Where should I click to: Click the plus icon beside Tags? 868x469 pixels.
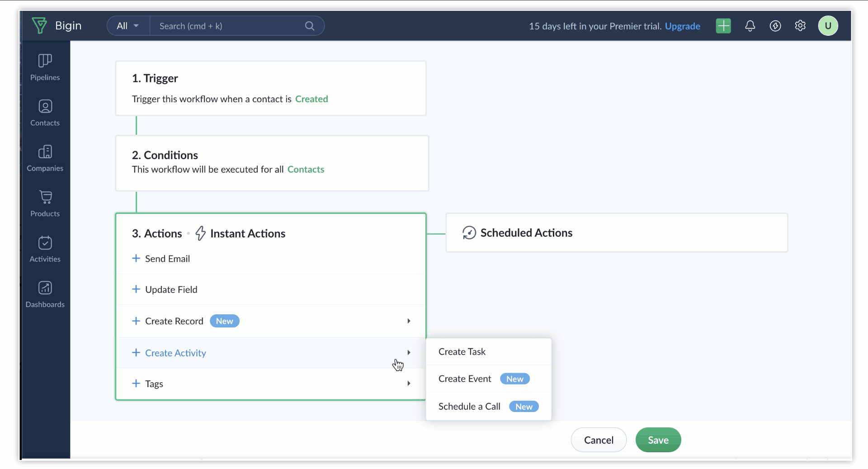(x=136, y=383)
